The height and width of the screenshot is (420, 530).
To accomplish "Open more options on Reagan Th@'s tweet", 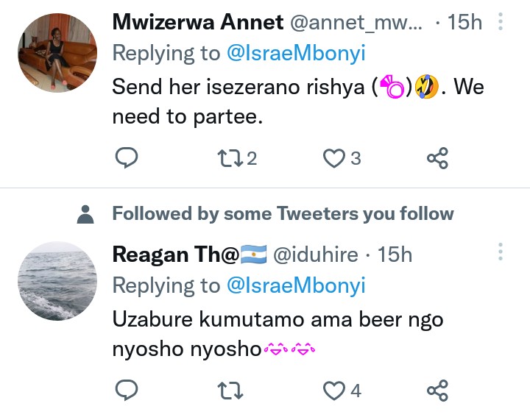I will click(501, 252).
